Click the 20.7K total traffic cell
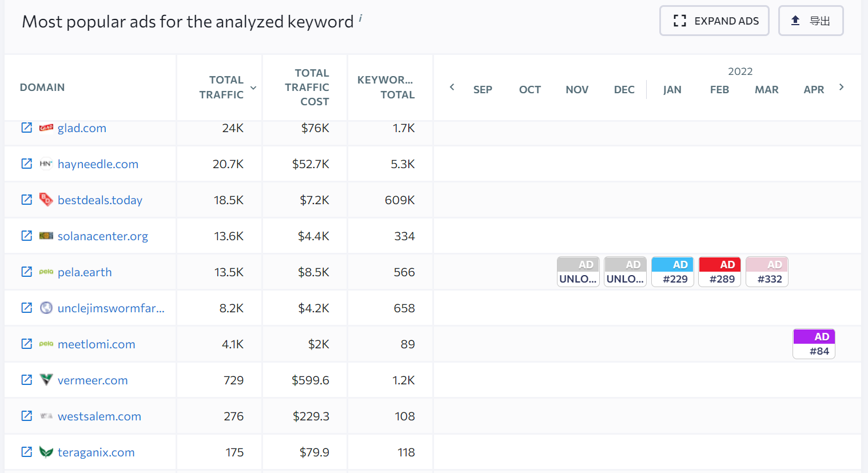Viewport: 868px width, 473px height. click(x=228, y=164)
